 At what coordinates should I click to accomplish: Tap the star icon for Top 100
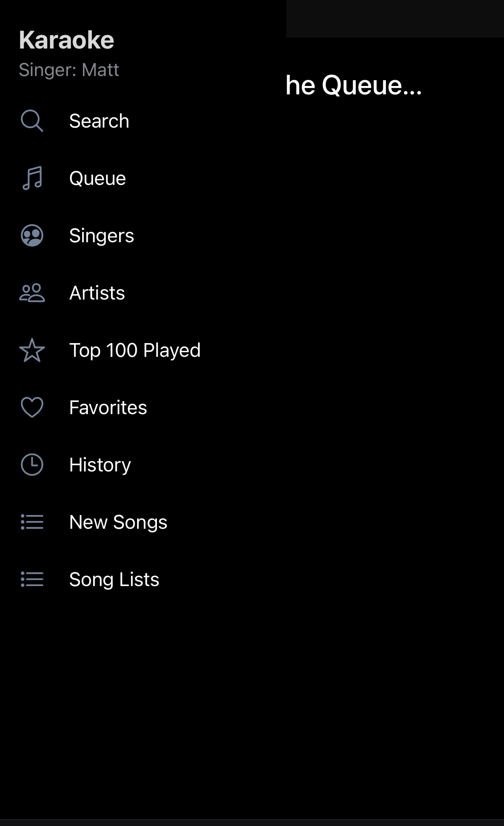[x=32, y=350]
